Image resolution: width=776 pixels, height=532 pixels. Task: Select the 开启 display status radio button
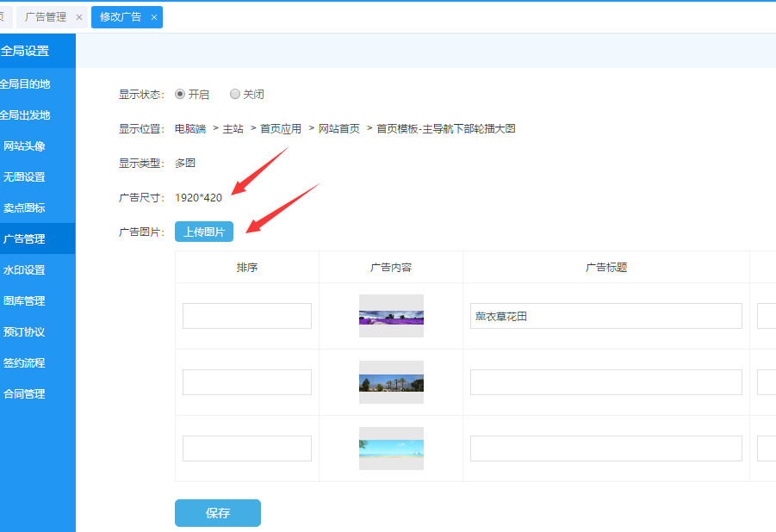180,94
